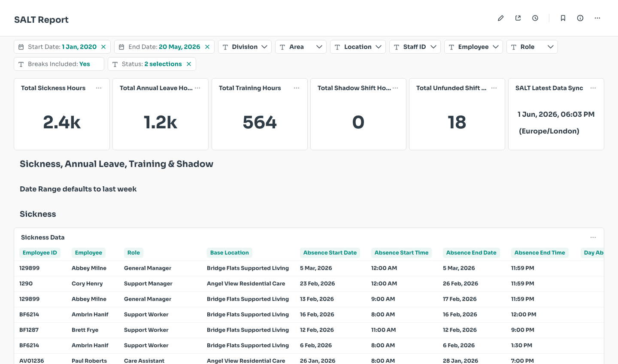Click the 564 training hours value
This screenshot has height=364, width=618.
260,122
